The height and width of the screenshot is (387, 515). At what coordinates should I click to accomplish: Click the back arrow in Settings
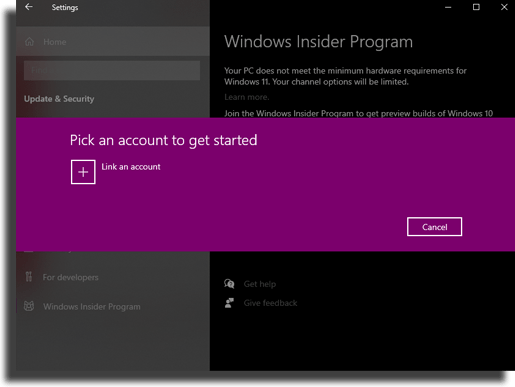tap(29, 7)
